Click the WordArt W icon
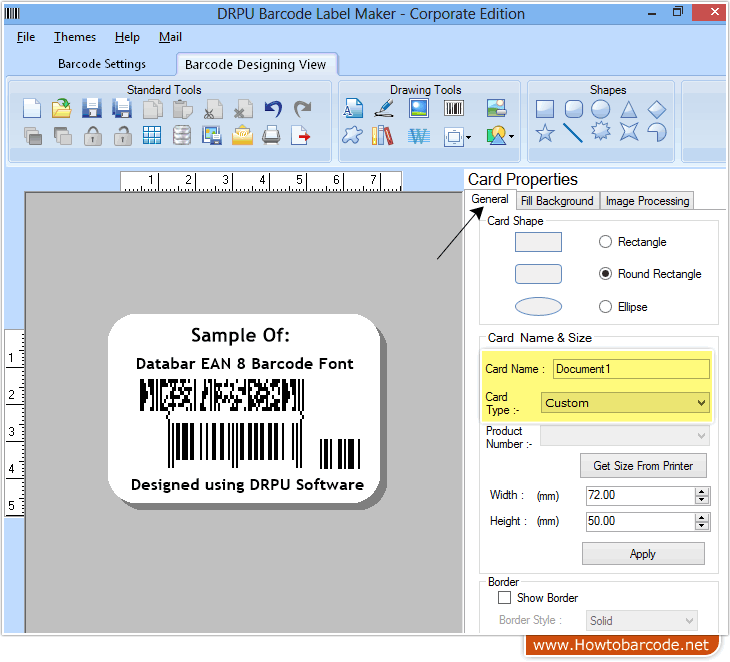Image resolution: width=730 pixels, height=662 pixels. [419, 136]
